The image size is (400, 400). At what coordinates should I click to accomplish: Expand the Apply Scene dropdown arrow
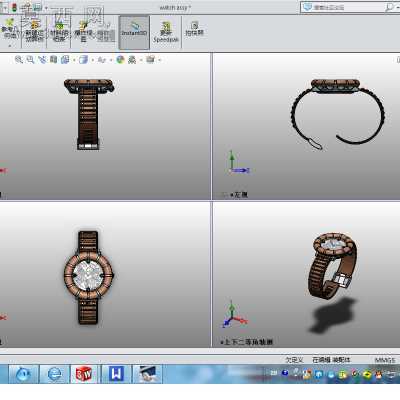141,60
